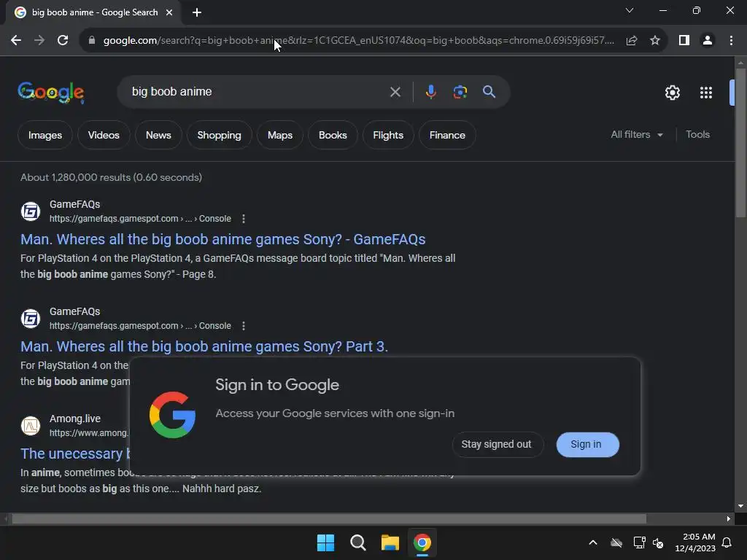Switch to Images results
The width and height of the screenshot is (747, 560).
44,135
